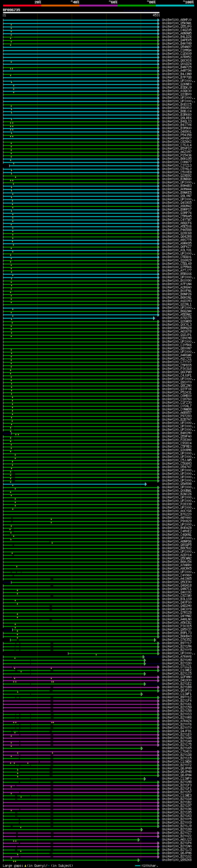Select the UniRef100_B4KYH9 label
This screenshot has width=197, height=868.
pos(176,43)
